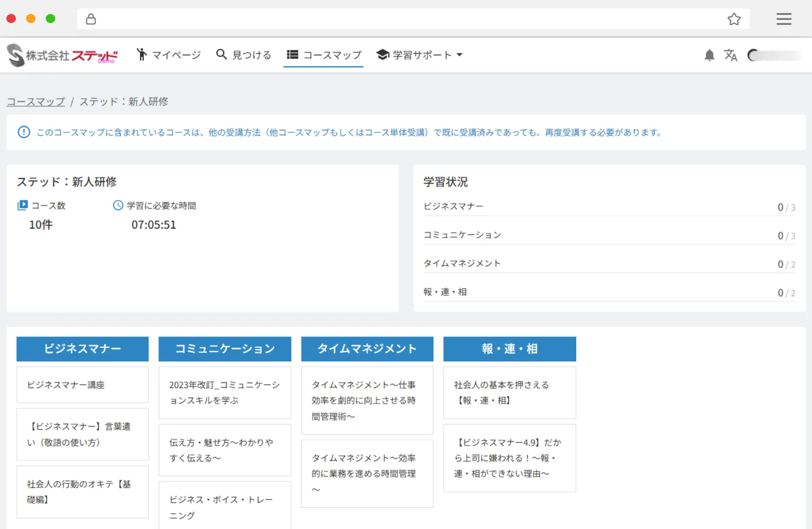Click the ステッド:新人研修 breadcrumb text

pyautogui.click(x=124, y=102)
